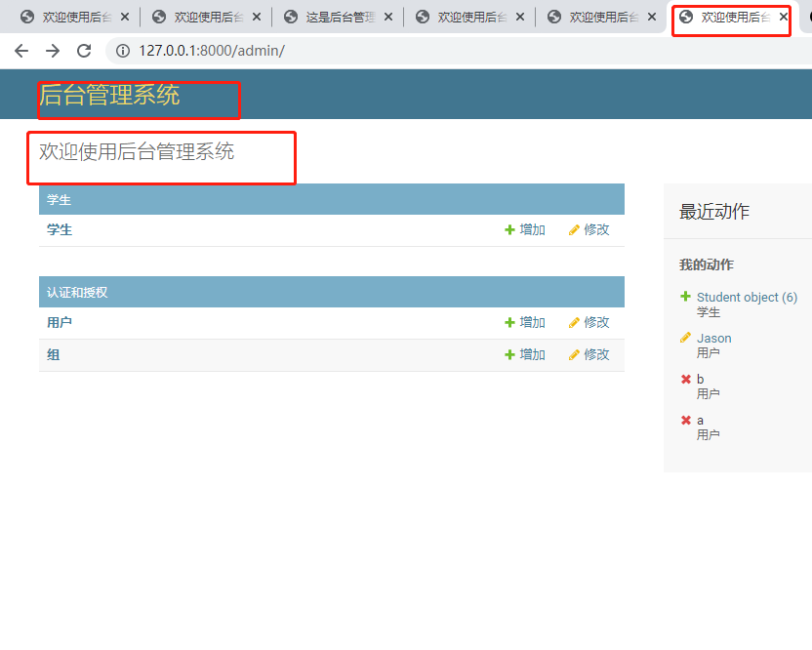Click 增加 in the 组 row

[532, 354]
